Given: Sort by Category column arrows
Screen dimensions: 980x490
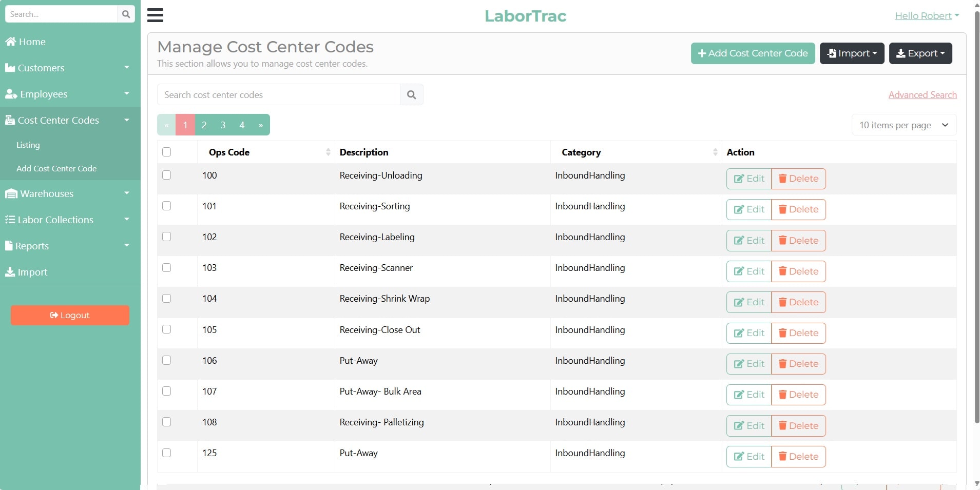Looking at the screenshot, I should coord(715,152).
